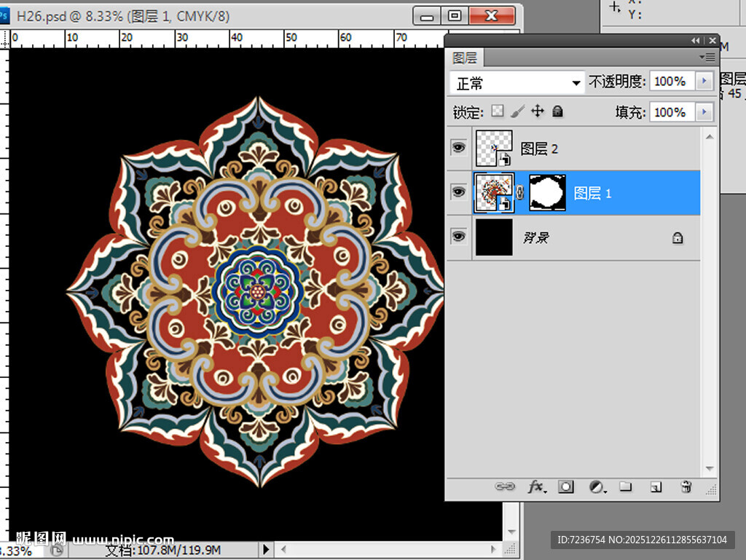Create a new layer group
Image resolution: width=746 pixels, height=560 pixels.
point(625,486)
